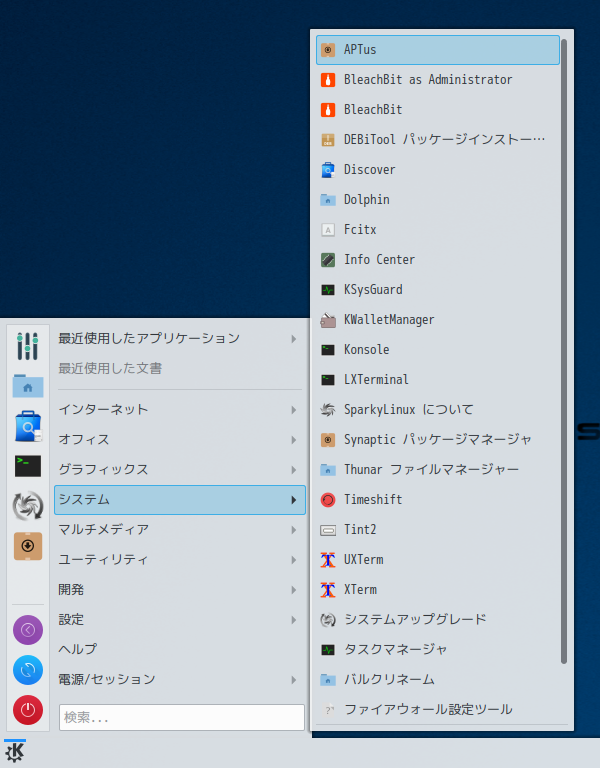Click the XTerm X icon
The image size is (600, 768).
[328, 590]
